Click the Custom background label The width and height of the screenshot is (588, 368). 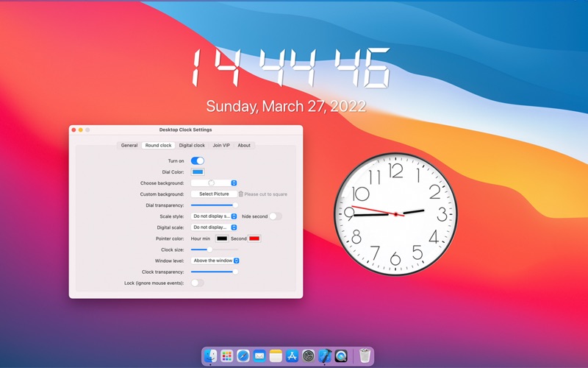pos(162,194)
